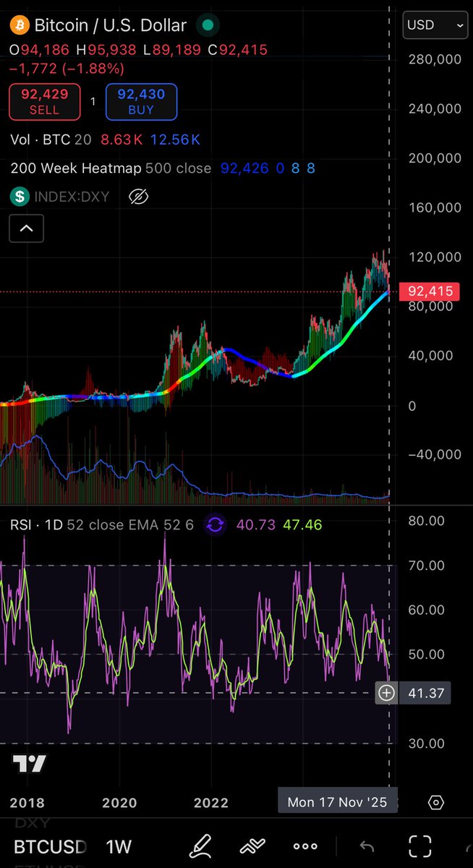Collapse the indicator legend chevron
473x868 pixels.
(x=26, y=229)
